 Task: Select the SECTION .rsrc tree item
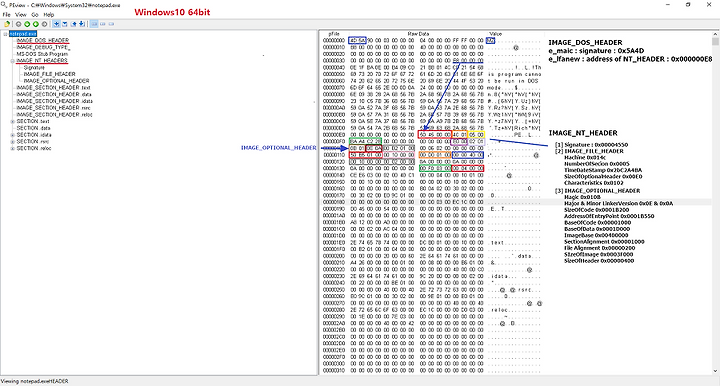[33, 142]
